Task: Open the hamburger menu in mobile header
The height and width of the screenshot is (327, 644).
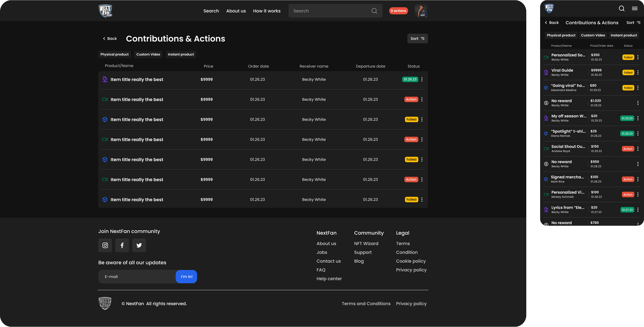Action: 635,8
